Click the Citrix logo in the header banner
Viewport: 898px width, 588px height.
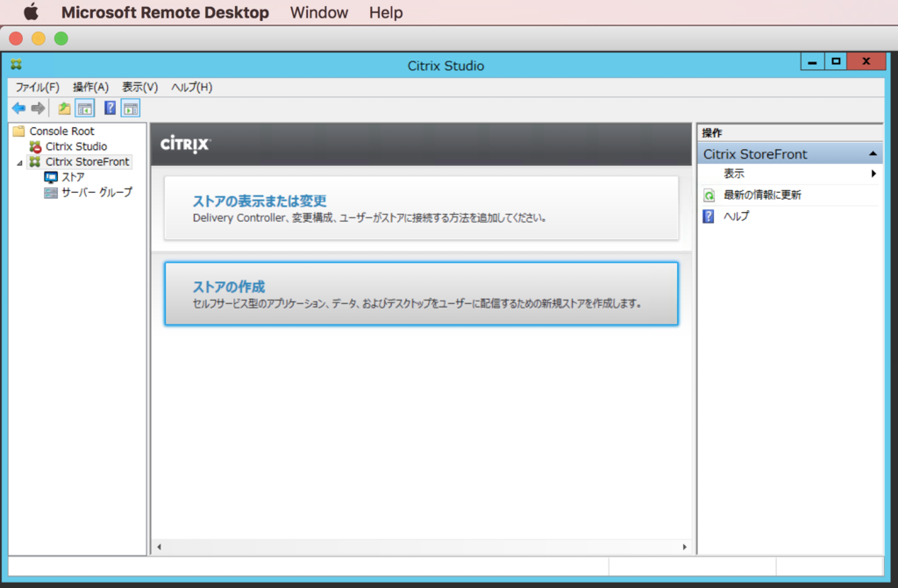(x=186, y=144)
